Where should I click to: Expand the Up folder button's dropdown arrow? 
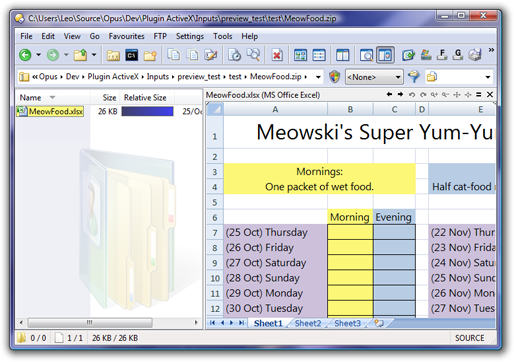point(94,55)
